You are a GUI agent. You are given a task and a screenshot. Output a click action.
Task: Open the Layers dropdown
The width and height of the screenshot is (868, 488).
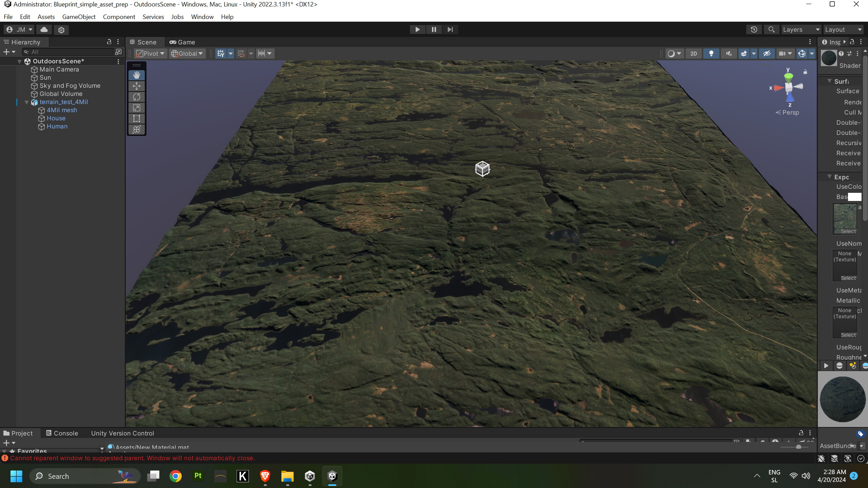click(x=801, y=29)
